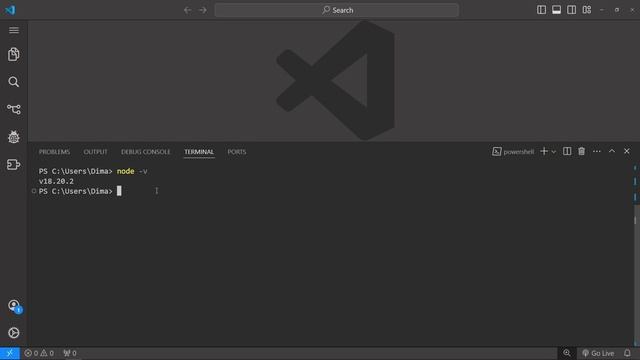Split the terminal

click(x=567, y=151)
